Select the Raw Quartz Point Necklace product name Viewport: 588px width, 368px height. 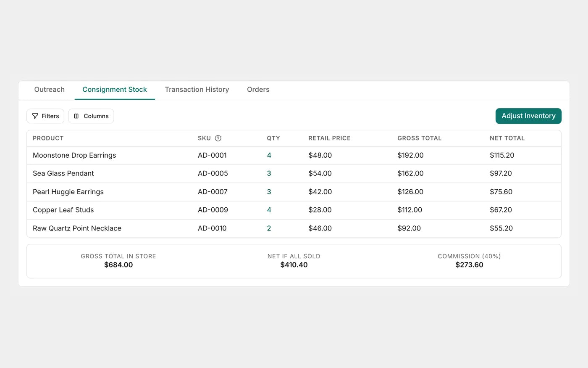click(x=77, y=228)
